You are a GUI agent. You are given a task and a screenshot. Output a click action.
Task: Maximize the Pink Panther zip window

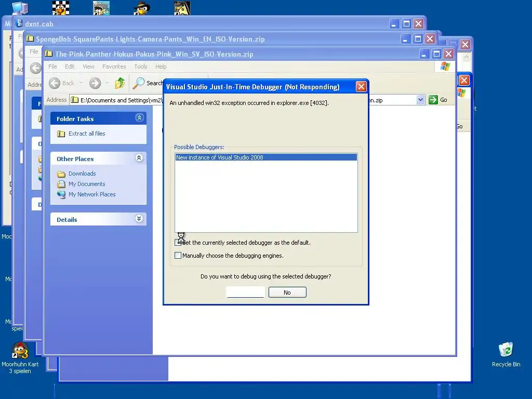(x=436, y=54)
